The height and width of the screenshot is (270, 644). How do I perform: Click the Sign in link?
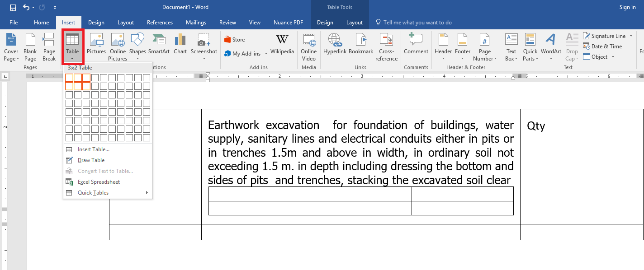pos(627,7)
